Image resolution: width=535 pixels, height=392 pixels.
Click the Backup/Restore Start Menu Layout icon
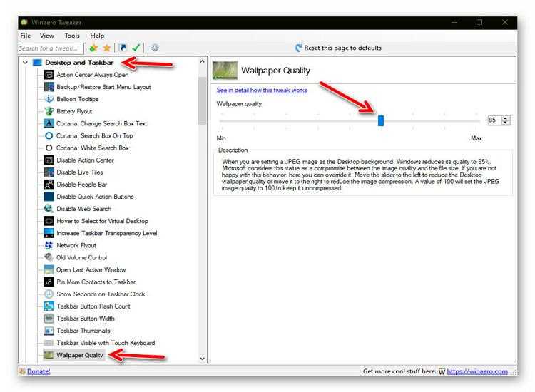pos(49,87)
